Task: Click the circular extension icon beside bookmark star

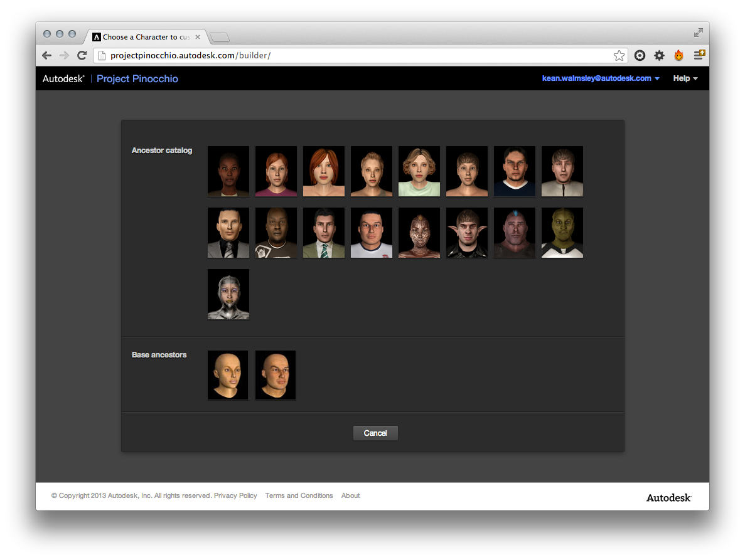Action: (x=640, y=55)
